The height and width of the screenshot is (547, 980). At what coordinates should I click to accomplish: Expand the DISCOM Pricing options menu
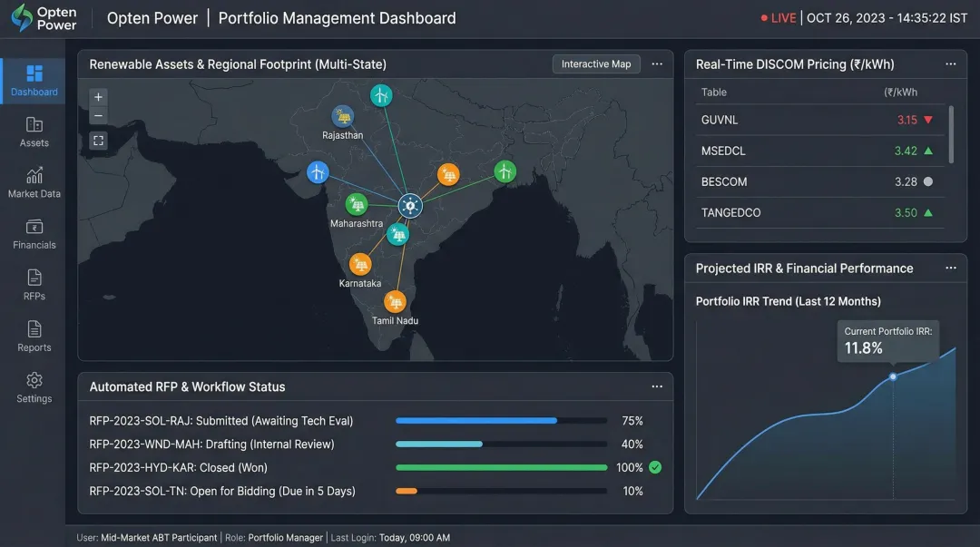click(x=951, y=63)
